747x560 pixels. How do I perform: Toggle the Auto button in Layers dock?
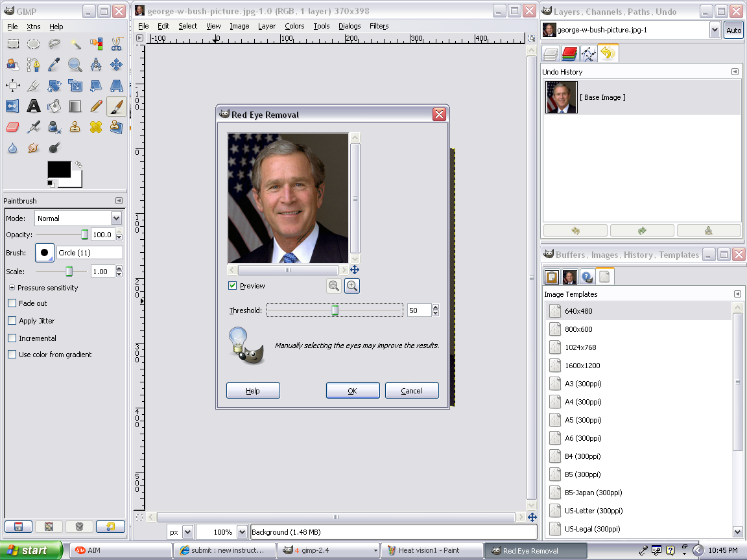coord(733,30)
